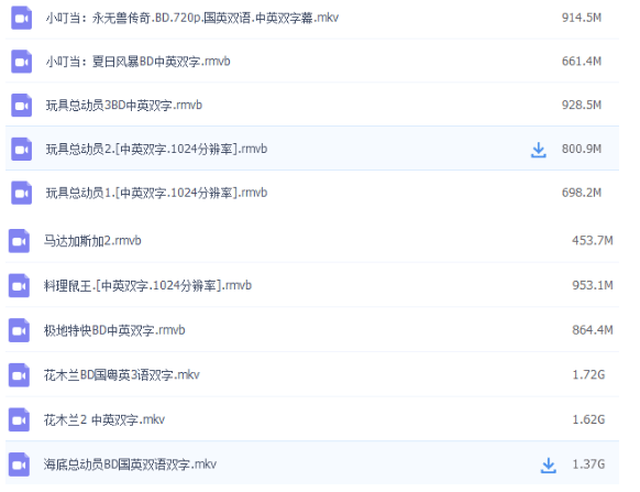Select file name 花木兰2 中英双字.mkv

click(104, 420)
